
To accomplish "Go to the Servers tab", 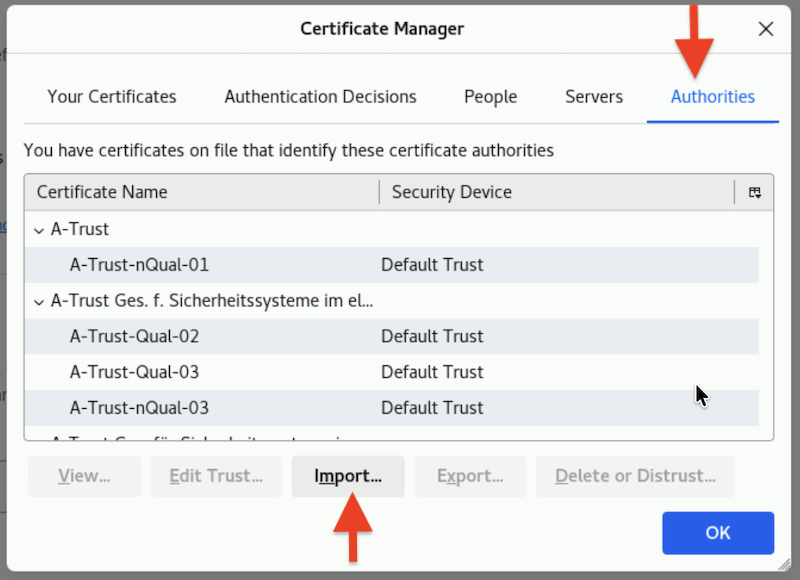I will [593, 97].
